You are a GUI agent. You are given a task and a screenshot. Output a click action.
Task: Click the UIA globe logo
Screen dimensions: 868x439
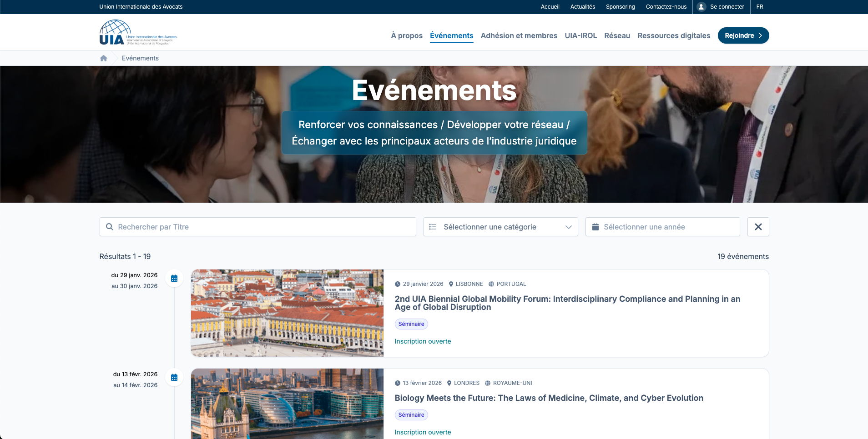coord(116,32)
